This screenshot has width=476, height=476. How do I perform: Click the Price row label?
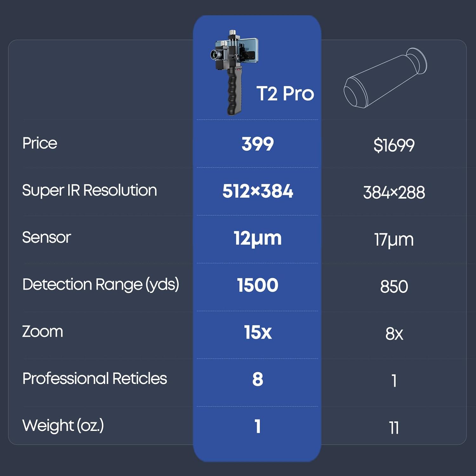[x=40, y=143]
